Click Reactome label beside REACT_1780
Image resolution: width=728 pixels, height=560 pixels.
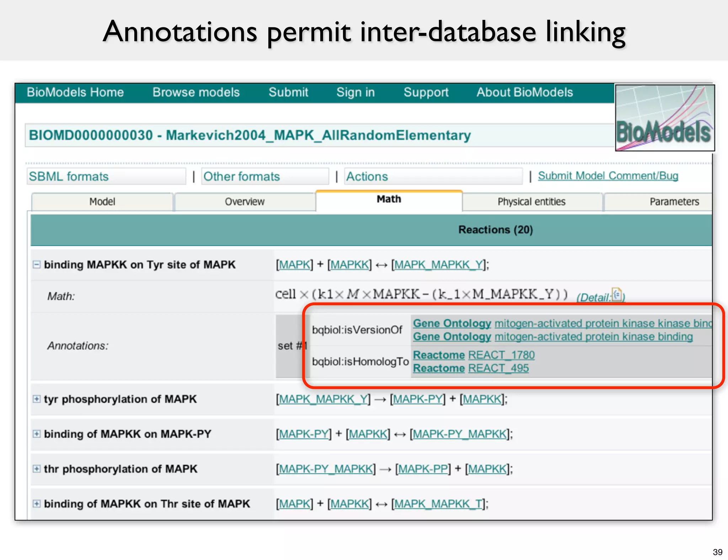coord(439,355)
